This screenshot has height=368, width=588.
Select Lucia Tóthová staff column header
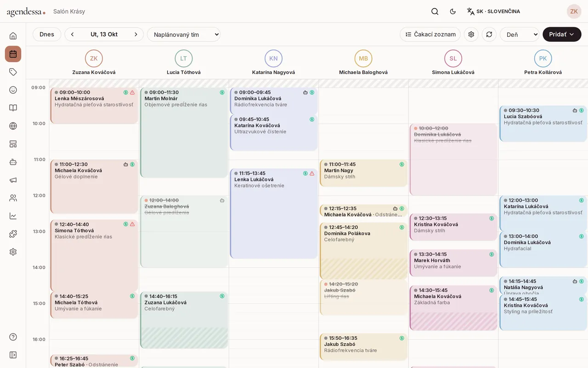pyautogui.click(x=184, y=63)
